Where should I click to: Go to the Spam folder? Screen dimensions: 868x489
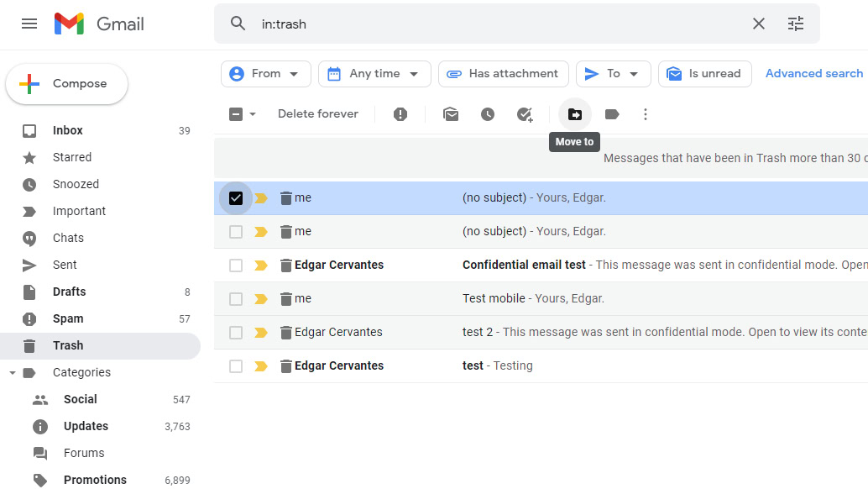click(x=68, y=318)
